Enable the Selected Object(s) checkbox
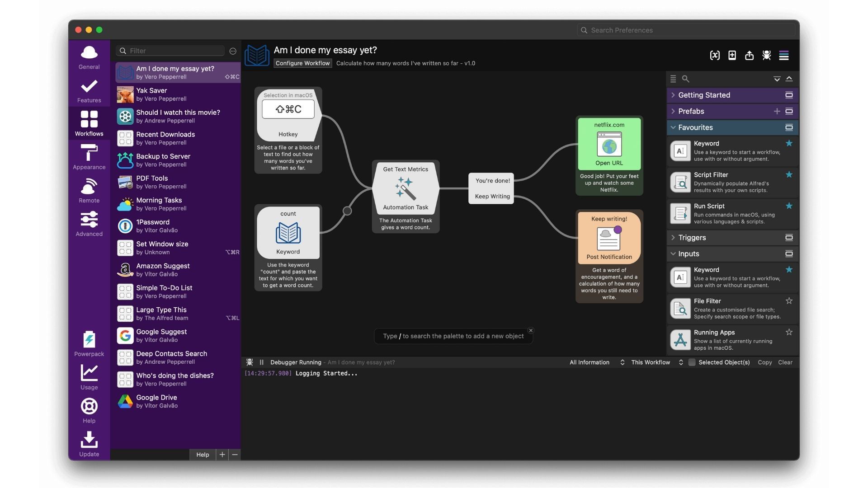Viewport: 868px width, 488px height. coord(692,362)
